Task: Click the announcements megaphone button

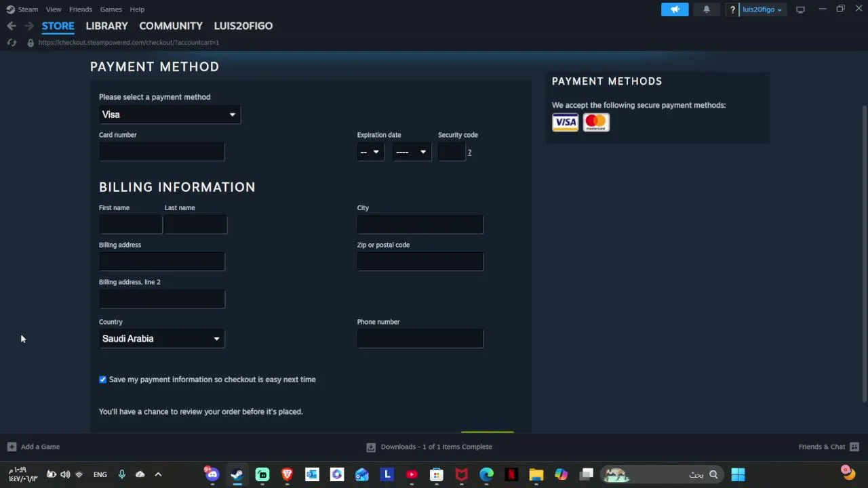Action: (x=675, y=9)
